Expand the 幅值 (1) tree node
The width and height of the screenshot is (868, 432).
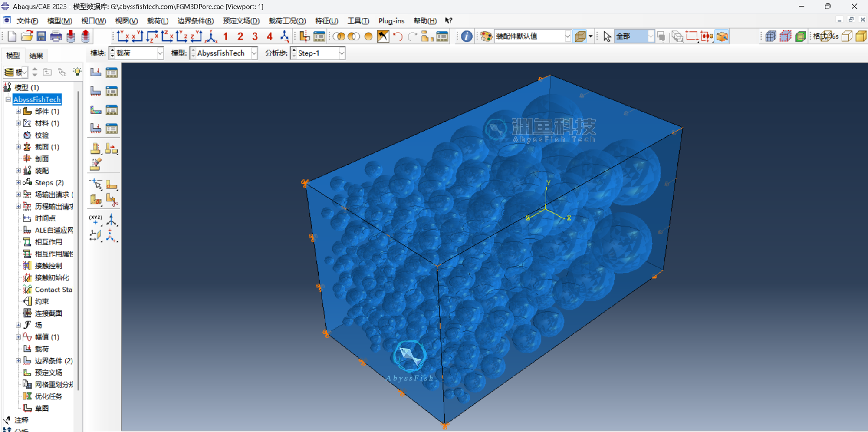click(18, 336)
